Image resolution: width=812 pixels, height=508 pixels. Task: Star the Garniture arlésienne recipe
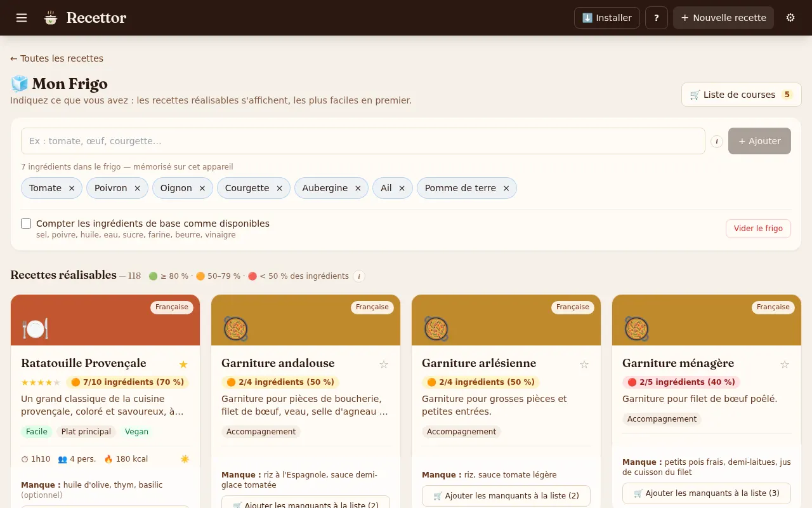584,364
